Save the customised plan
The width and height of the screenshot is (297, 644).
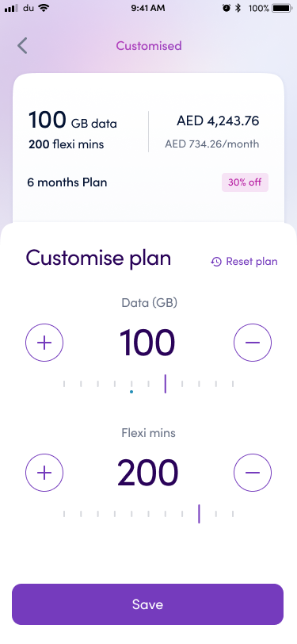(x=147, y=604)
